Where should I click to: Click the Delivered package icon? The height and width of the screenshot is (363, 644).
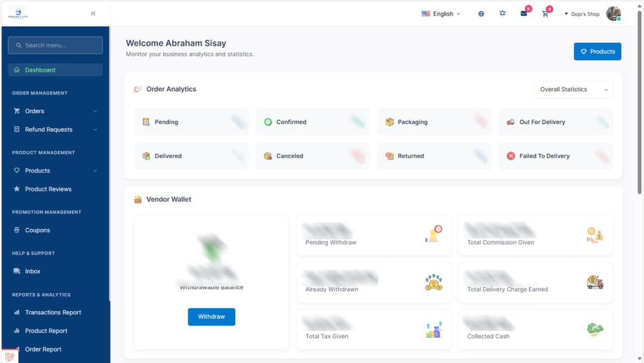[x=146, y=156]
